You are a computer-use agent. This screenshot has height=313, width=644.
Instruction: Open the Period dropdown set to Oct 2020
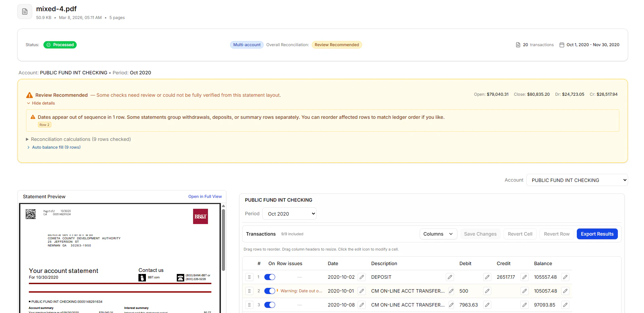coord(289,214)
